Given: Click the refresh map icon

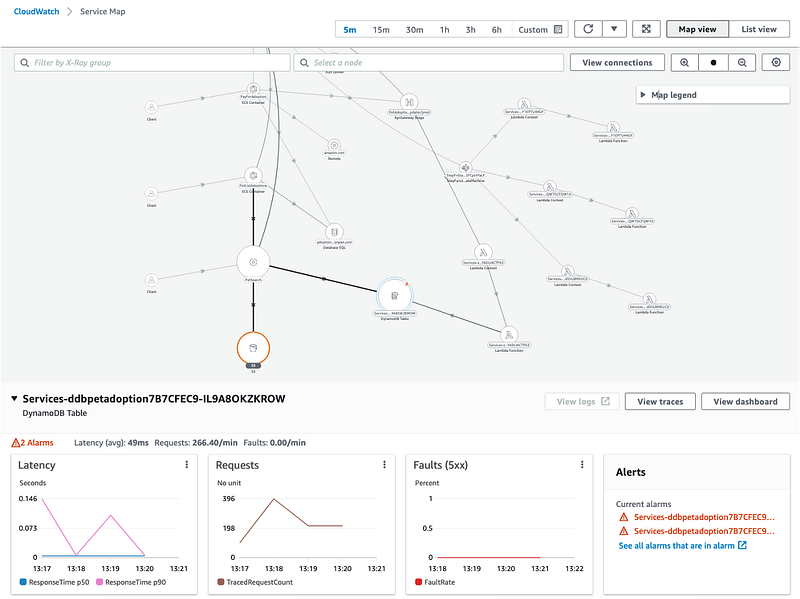Looking at the screenshot, I should [588, 29].
